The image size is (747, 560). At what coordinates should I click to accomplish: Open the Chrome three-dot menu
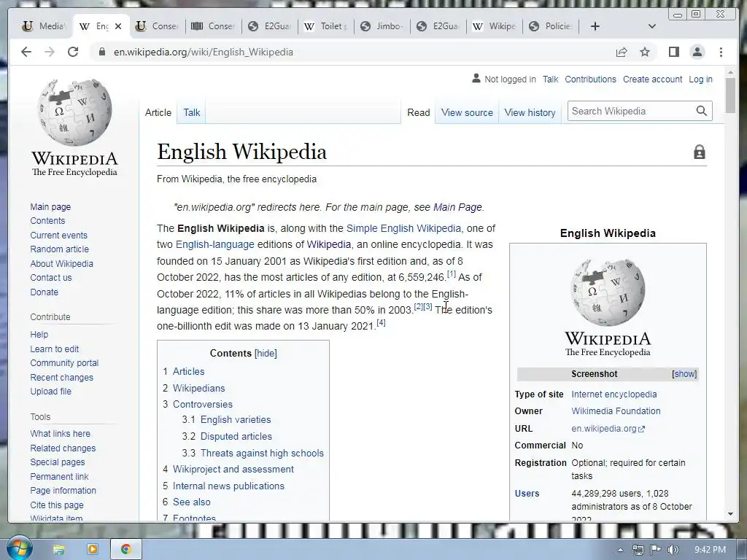coord(721,52)
